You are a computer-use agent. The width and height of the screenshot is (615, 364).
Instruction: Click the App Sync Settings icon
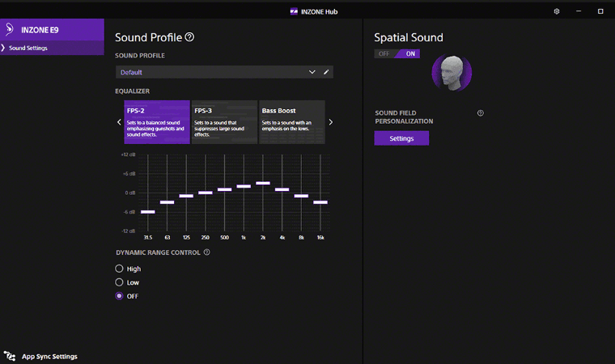coord(10,356)
